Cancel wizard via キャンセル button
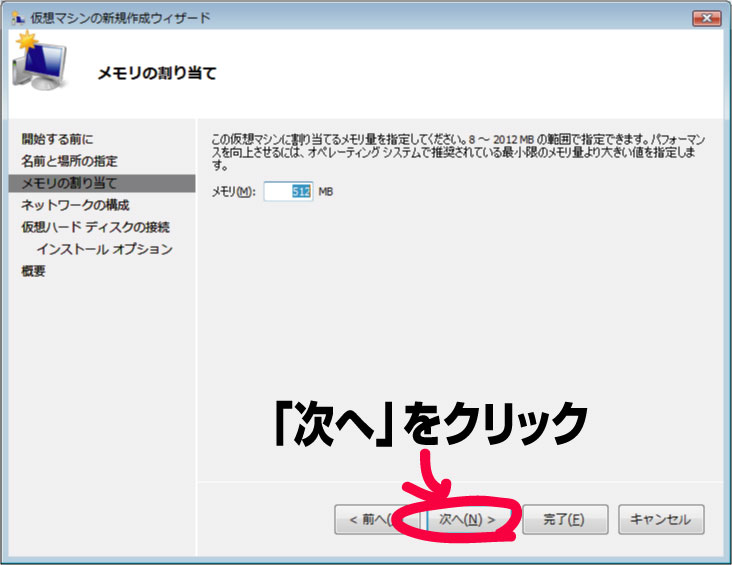Image resolution: width=732 pixels, height=565 pixels. pos(661,519)
